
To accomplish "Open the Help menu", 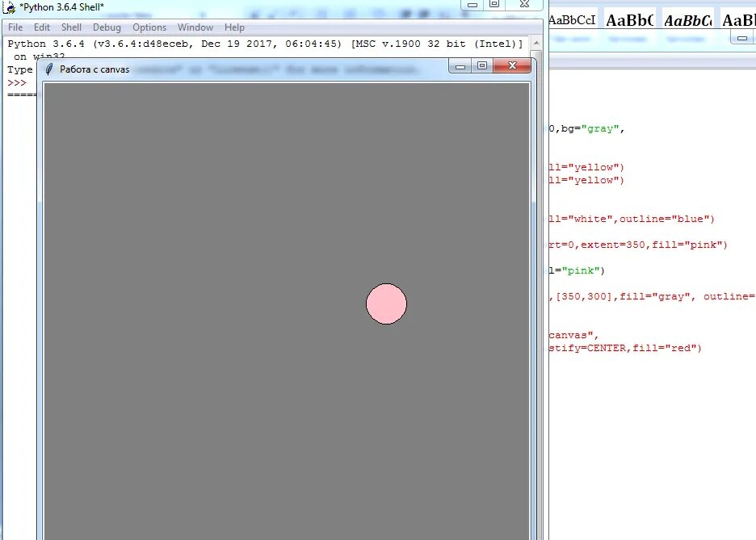I will [x=234, y=27].
